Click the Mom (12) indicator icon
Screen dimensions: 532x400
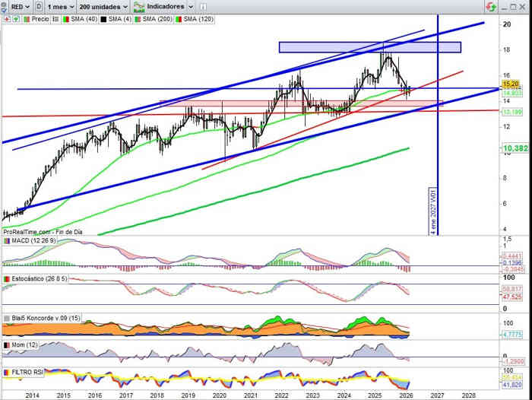[6, 344]
